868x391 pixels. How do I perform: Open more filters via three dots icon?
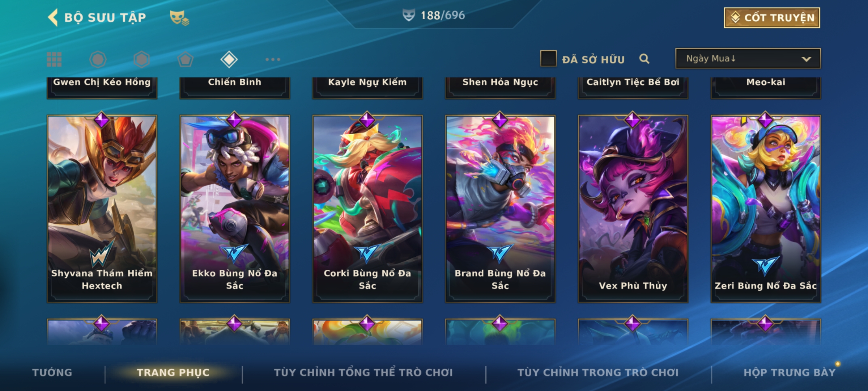[x=273, y=59]
